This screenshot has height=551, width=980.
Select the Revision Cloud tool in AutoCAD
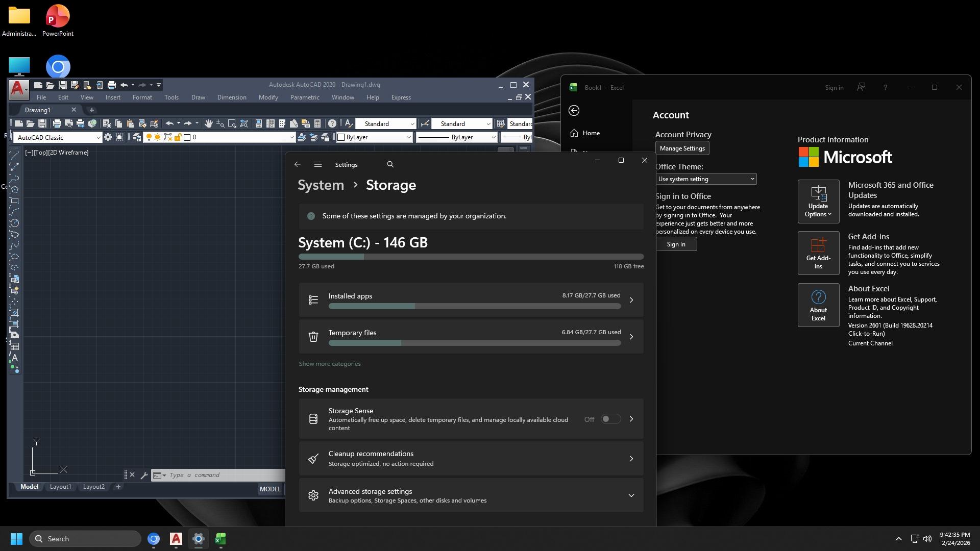pos(15,234)
